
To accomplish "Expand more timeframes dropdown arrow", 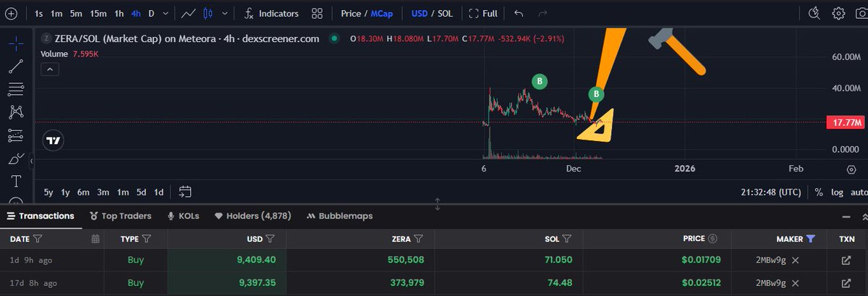I will (x=167, y=13).
